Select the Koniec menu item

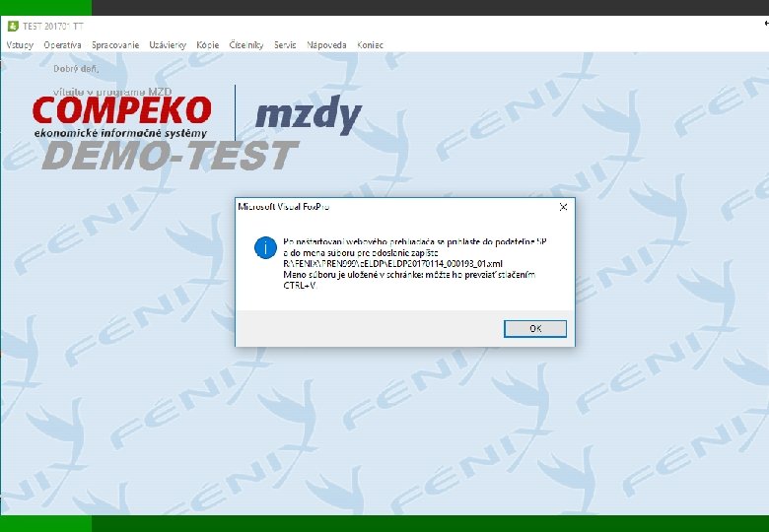[x=371, y=45]
